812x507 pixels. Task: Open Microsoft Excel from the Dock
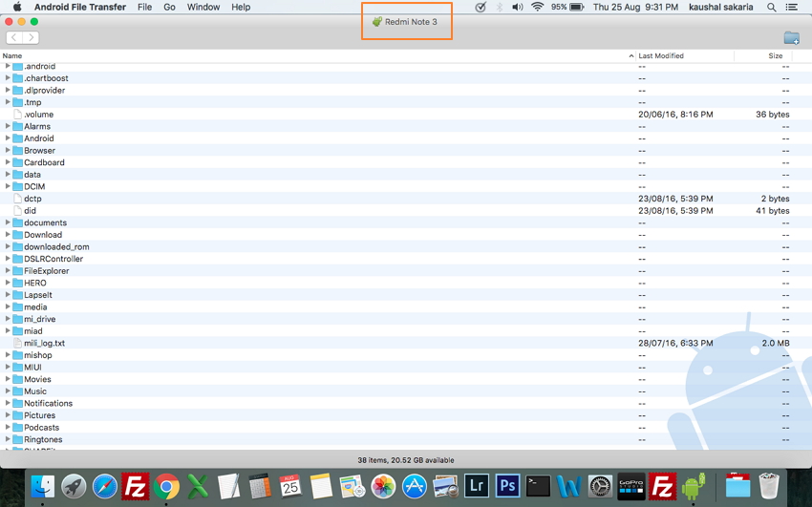(x=198, y=486)
